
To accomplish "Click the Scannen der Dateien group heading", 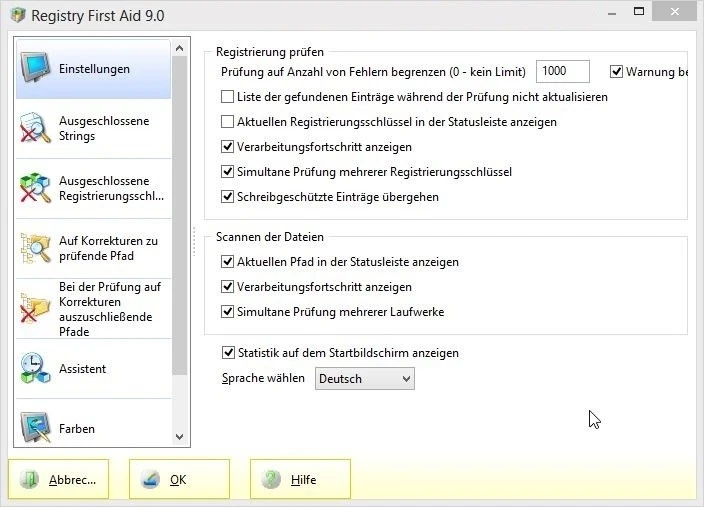I will click(269, 237).
